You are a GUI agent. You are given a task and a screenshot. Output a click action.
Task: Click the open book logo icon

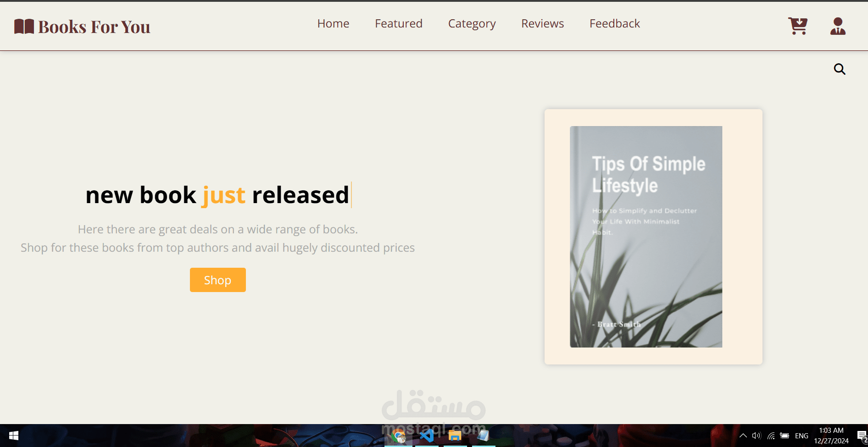tap(24, 27)
